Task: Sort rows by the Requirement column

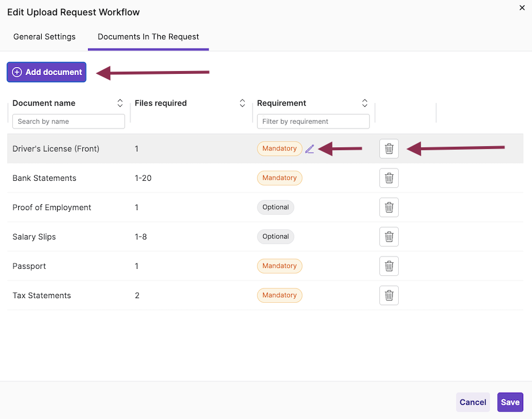Action: pyautogui.click(x=365, y=103)
